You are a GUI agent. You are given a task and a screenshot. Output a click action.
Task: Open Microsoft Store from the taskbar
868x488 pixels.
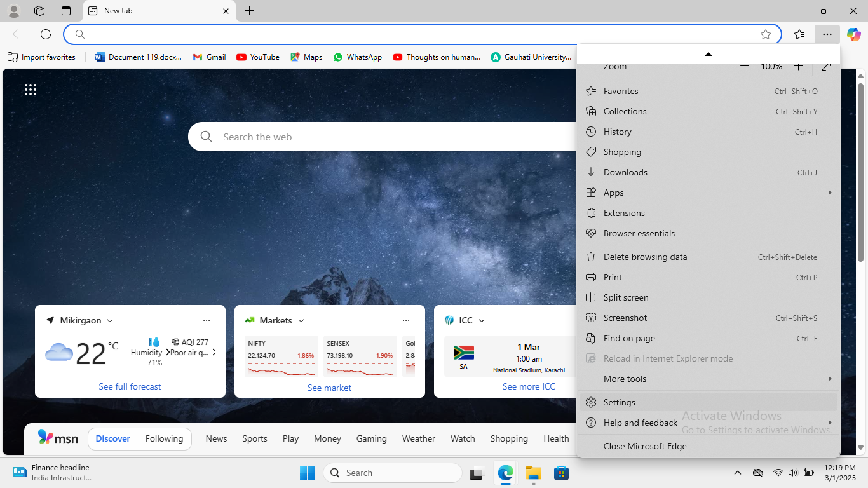[x=560, y=473]
